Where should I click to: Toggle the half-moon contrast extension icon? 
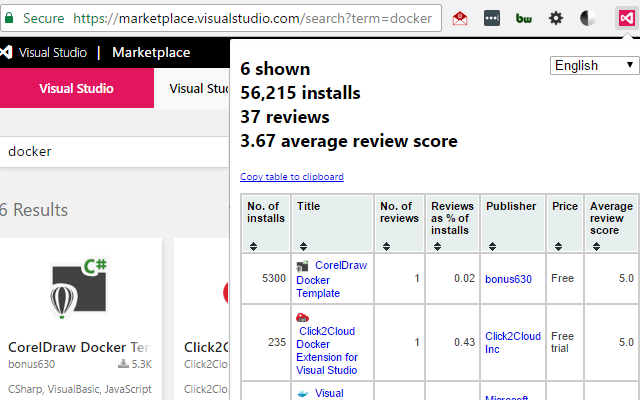pyautogui.click(x=587, y=18)
